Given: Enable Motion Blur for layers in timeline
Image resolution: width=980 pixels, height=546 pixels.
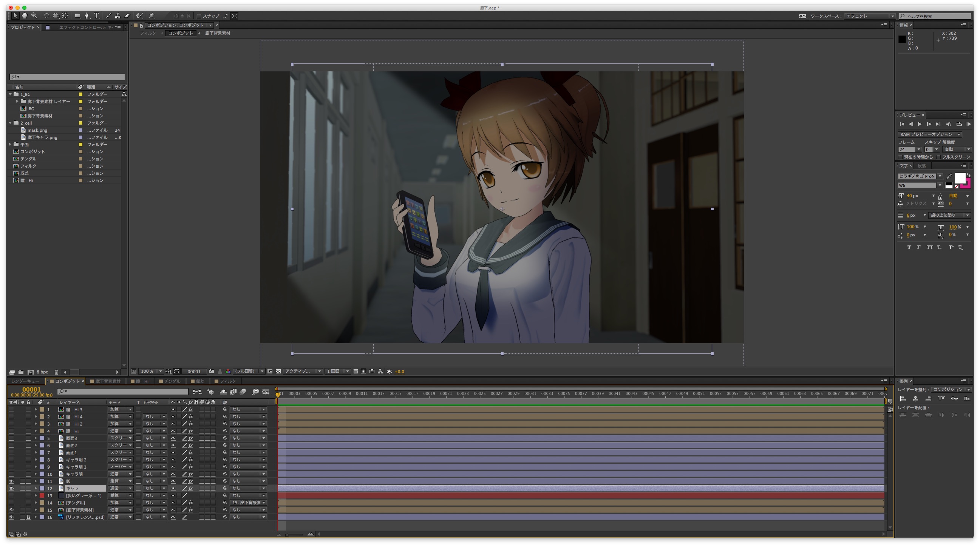Looking at the screenshot, I should coord(243,392).
